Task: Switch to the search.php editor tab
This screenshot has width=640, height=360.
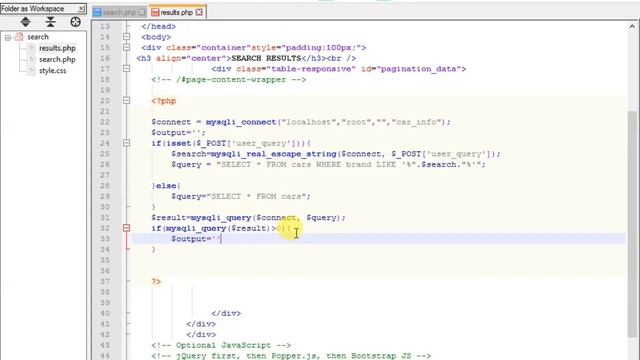Action: click(118, 13)
